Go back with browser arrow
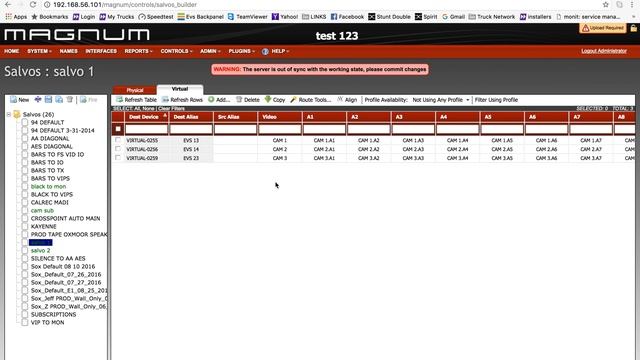The width and height of the screenshot is (640, 360). [8, 4]
